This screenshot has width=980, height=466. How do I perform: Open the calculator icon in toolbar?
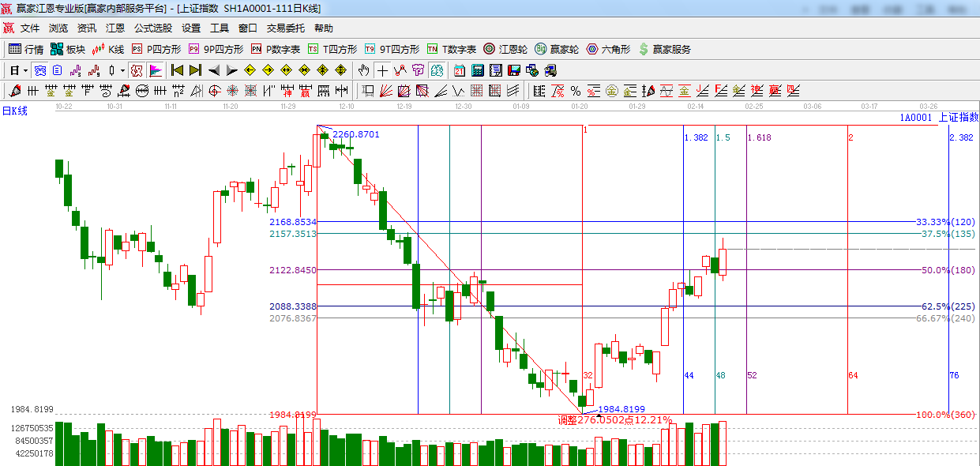(x=478, y=70)
